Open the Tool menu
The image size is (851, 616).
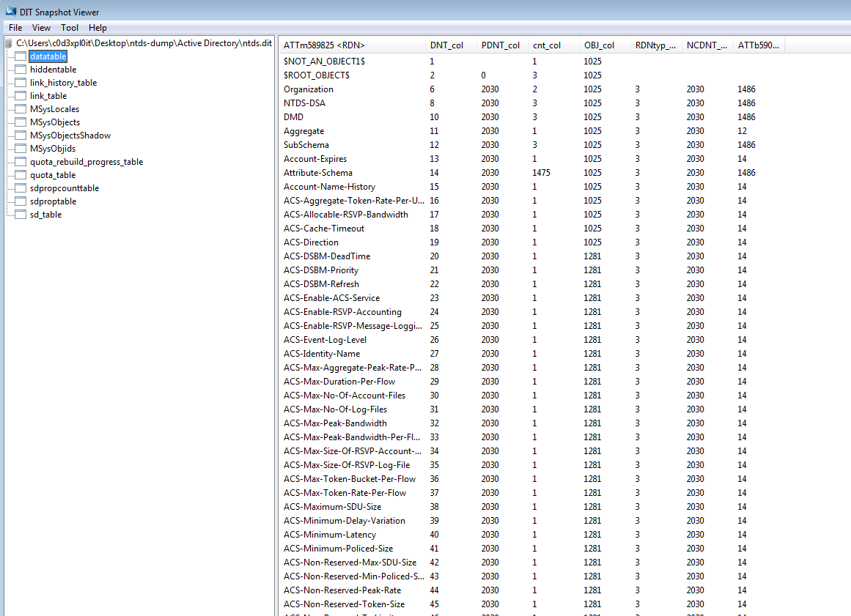click(70, 28)
